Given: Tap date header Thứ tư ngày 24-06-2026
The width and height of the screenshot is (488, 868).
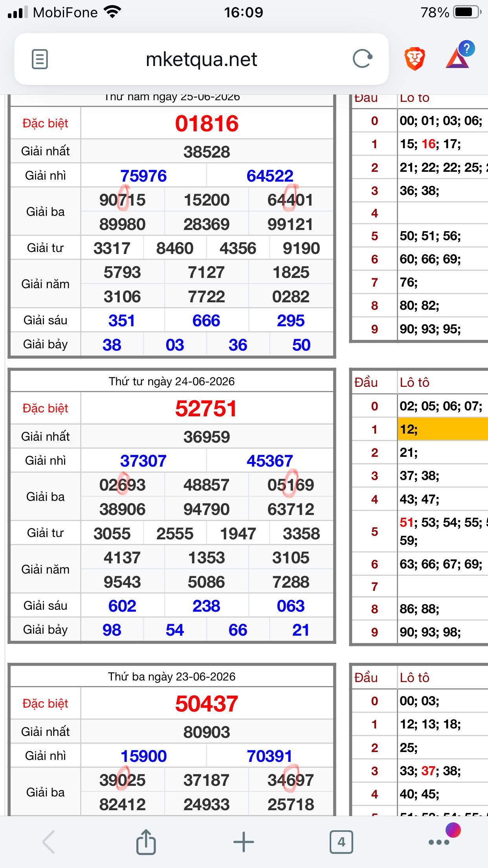Looking at the screenshot, I should point(172,381).
